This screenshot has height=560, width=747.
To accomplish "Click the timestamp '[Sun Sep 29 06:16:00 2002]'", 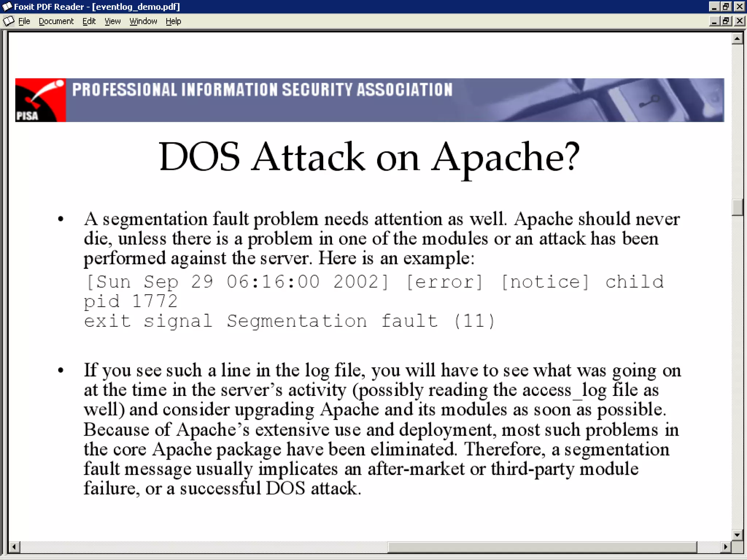I will (x=237, y=282).
